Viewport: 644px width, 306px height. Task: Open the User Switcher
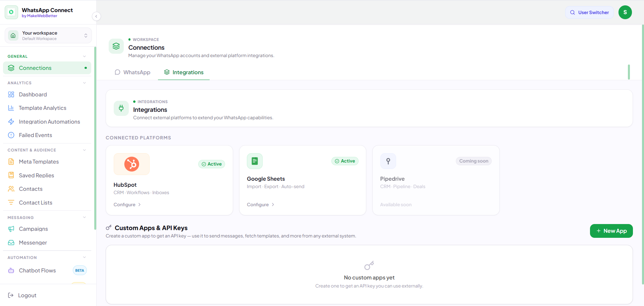(x=589, y=12)
